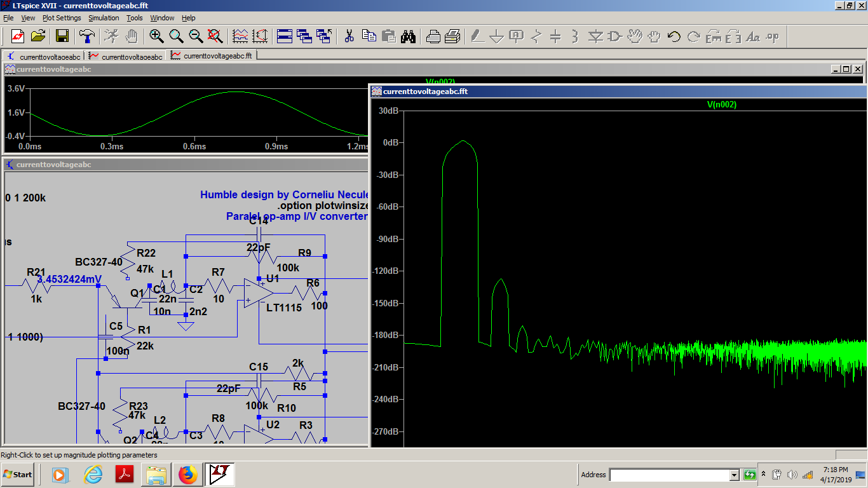The width and height of the screenshot is (868, 488).
Task: Open Internet Explorer from taskbar
Action: coord(93,474)
